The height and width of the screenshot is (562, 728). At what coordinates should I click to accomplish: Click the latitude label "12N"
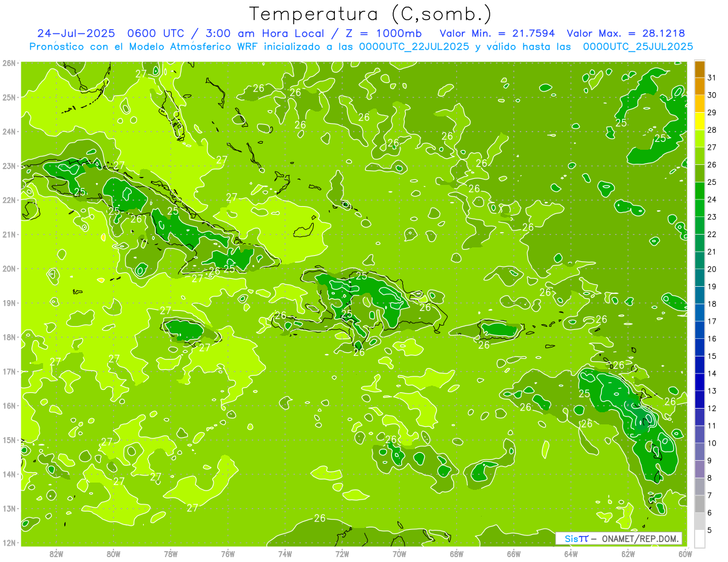tap(8, 543)
